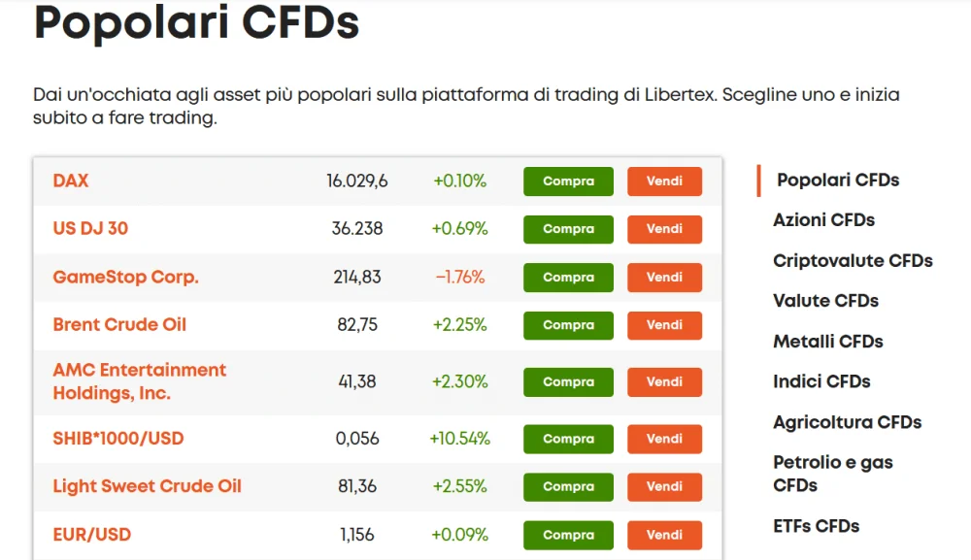
Task: Buy SHIB*1000/USD using Compra
Action: [568, 439]
